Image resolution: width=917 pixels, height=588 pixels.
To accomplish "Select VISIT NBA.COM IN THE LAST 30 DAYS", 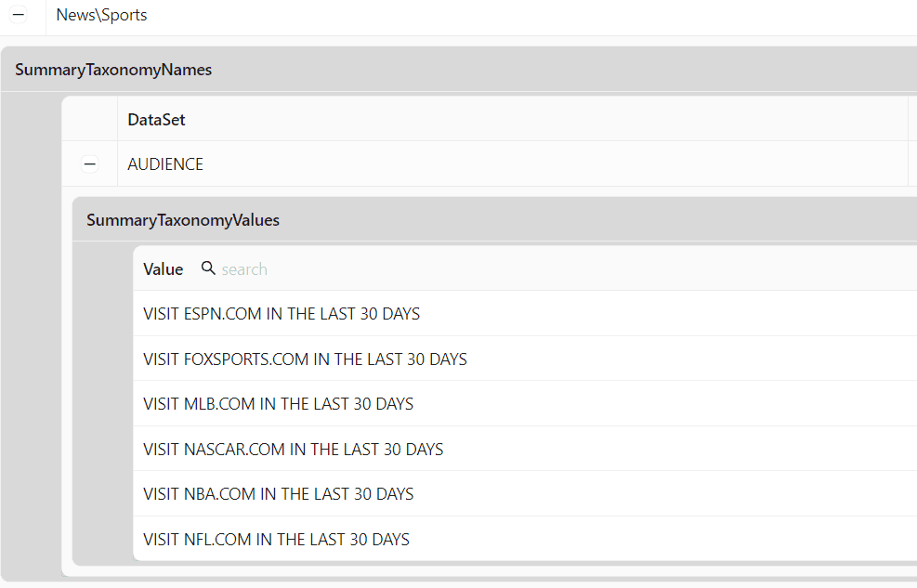I will 278,494.
